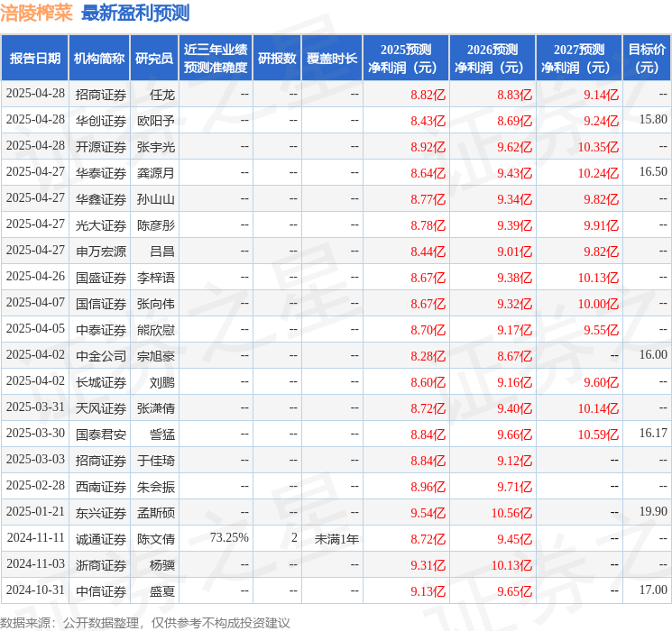Click analyst name 熊欣慰
672x631 pixels.
155,330
